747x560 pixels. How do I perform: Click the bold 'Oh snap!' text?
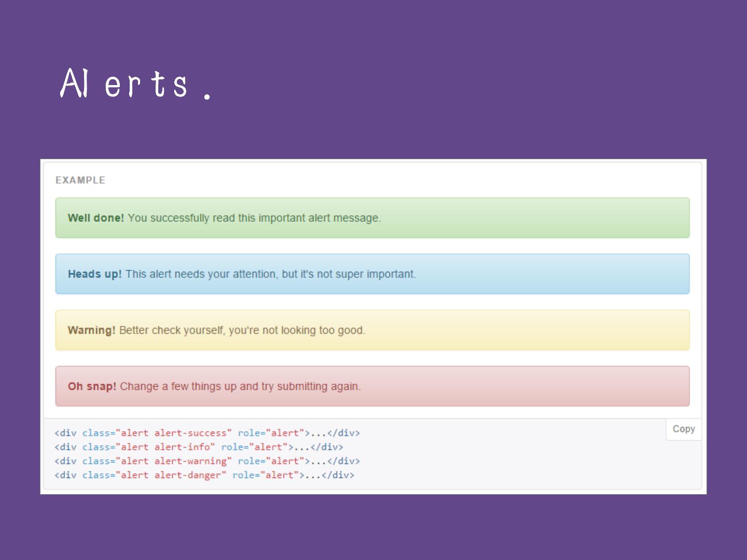pos(92,386)
